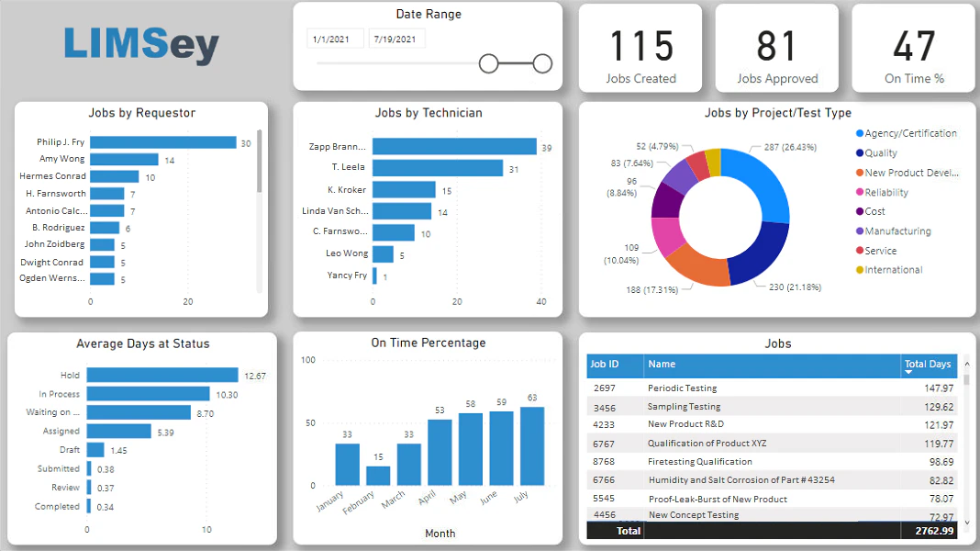
Task: Click the Reliability legend dot
Action: (x=860, y=192)
